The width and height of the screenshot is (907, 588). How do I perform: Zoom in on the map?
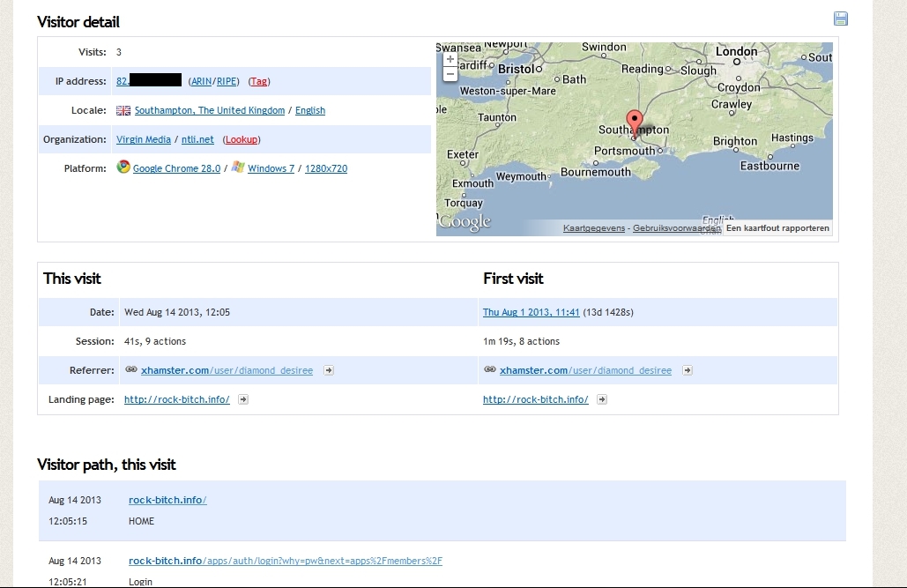(450, 59)
